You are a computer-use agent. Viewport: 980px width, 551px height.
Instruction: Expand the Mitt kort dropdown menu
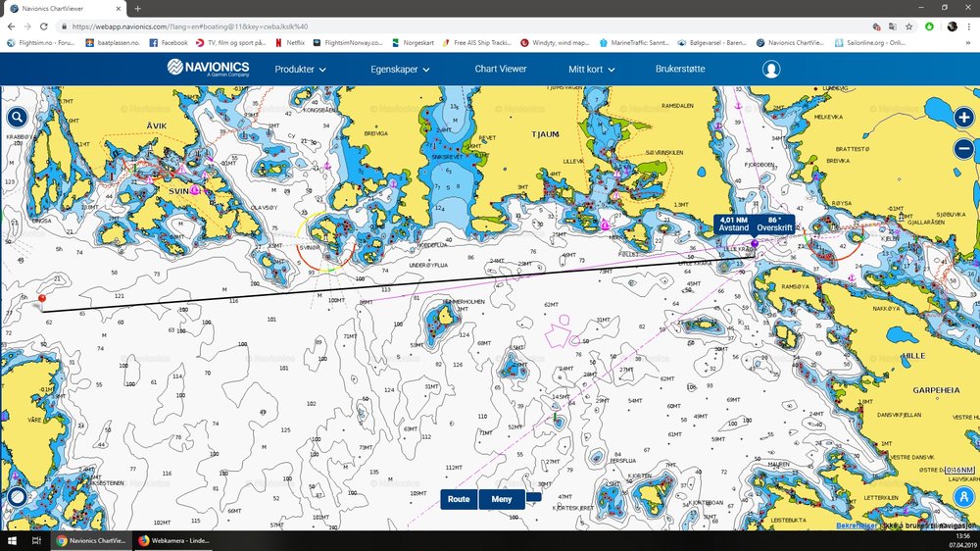591,69
